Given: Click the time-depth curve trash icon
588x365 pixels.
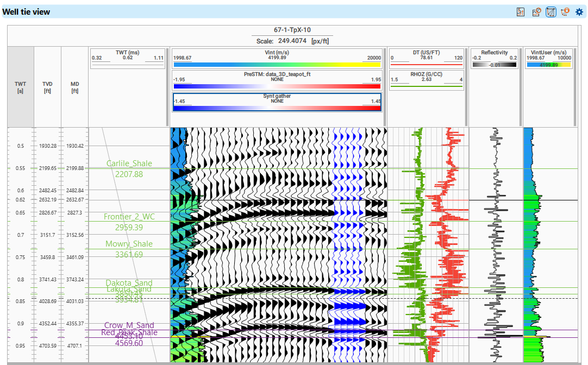Looking at the screenshot, I should (565, 11).
